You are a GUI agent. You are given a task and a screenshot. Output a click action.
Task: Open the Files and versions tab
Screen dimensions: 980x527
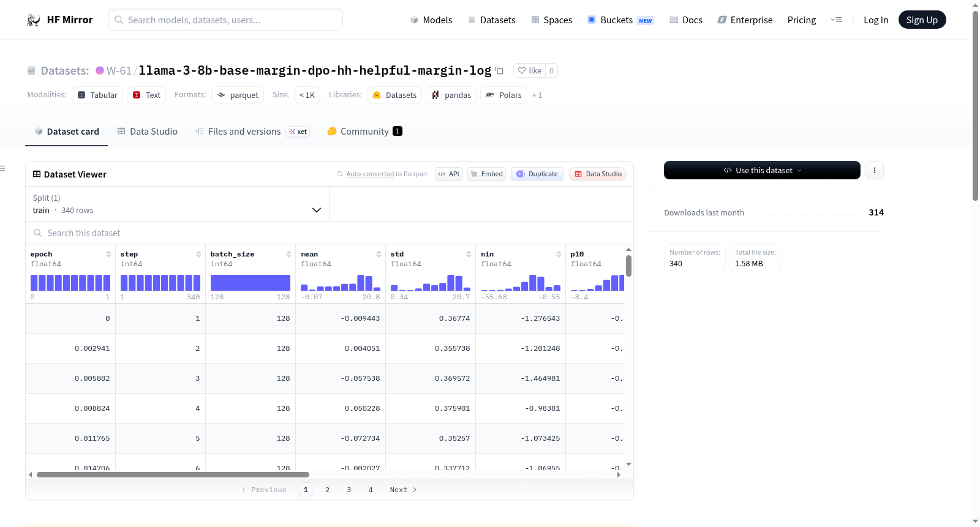tap(252, 132)
